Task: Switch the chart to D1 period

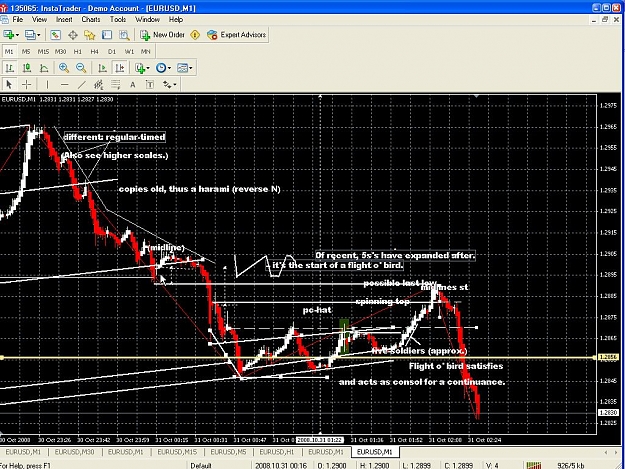Action: [x=112, y=51]
